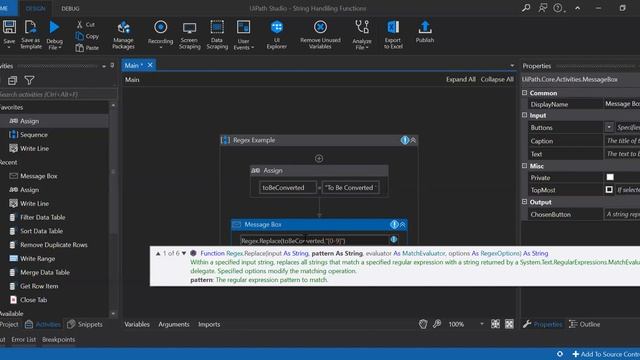Viewport: 640px width, 360px height.
Task: Switch to the Snippets panel tab
Action: (x=85, y=324)
